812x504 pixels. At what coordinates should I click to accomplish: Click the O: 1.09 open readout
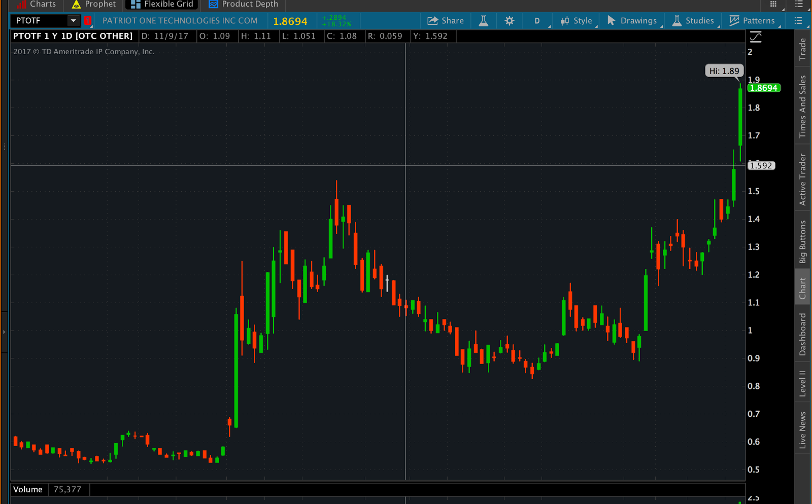(x=215, y=36)
